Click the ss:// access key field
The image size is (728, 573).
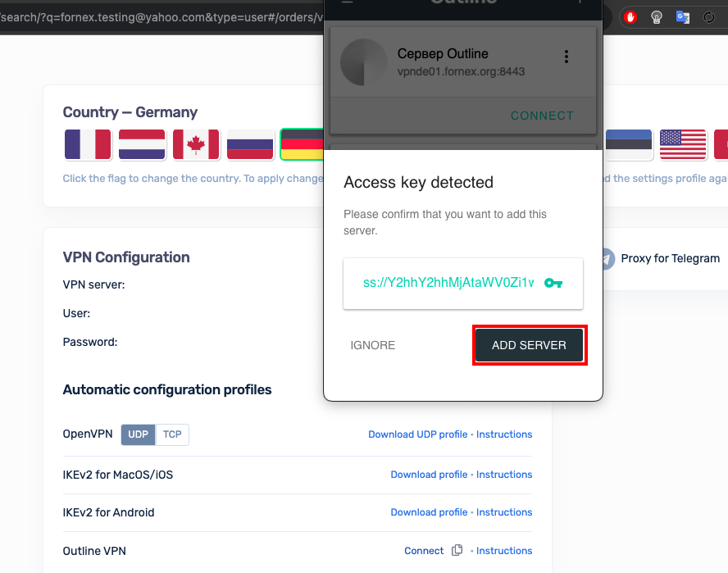pyautogui.click(x=463, y=284)
